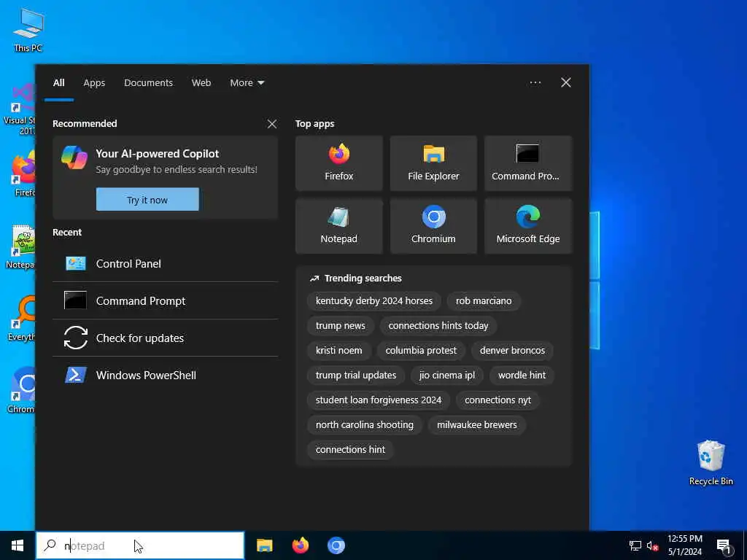This screenshot has width=747, height=560.
Task: Click the connections hint chip
Action: point(350,449)
